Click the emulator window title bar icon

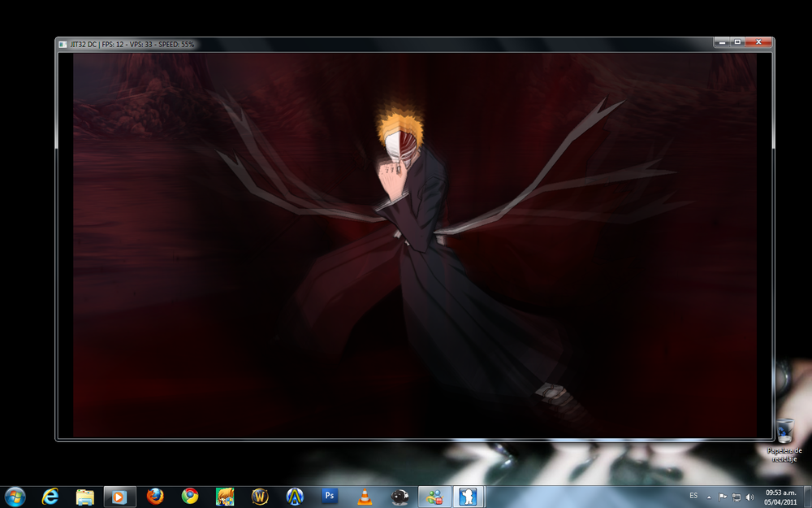pos(63,45)
